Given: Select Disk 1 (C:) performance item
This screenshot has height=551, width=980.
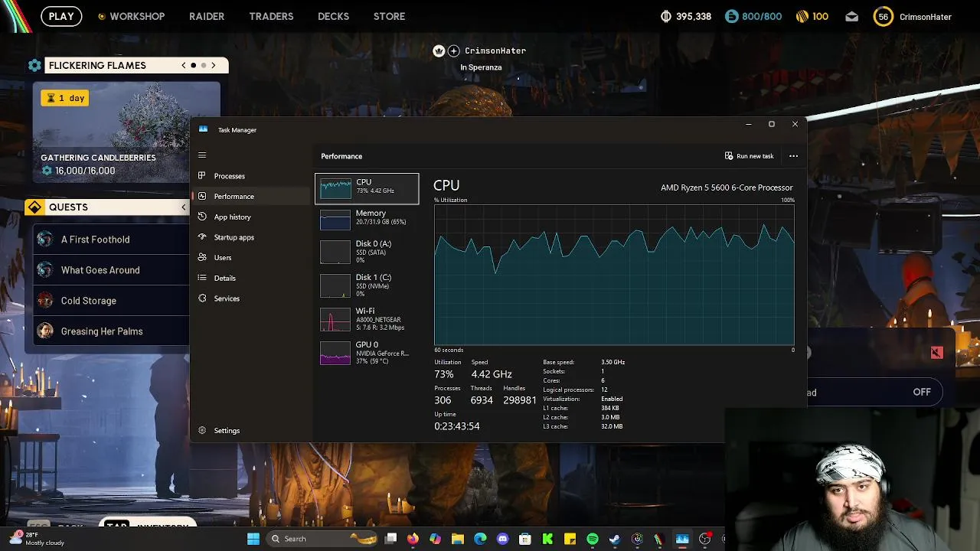Looking at the screenshot, I should tap(367, 285).
